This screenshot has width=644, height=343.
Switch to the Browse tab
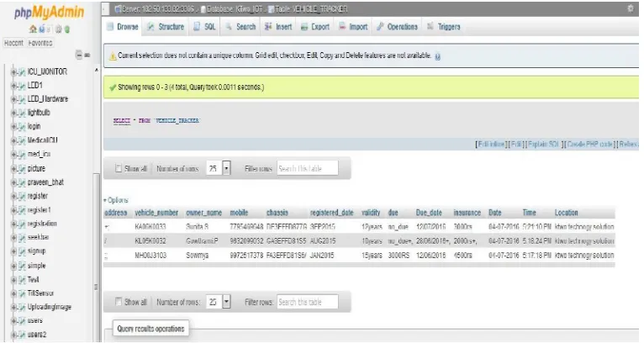[x=123, y=27]
